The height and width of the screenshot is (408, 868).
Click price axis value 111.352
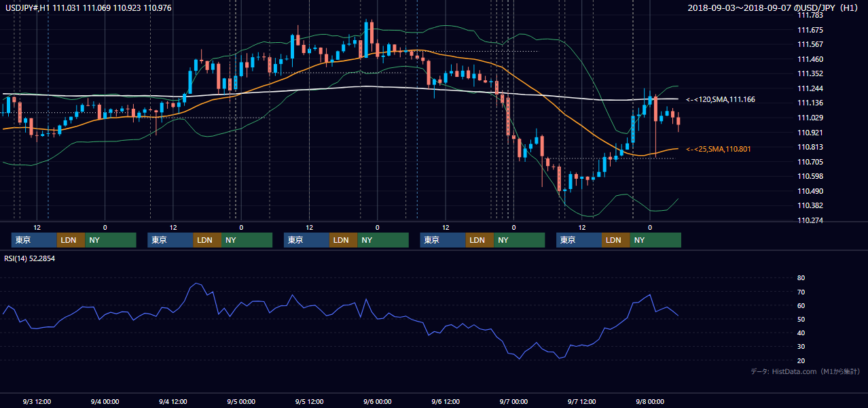(810, 73)
